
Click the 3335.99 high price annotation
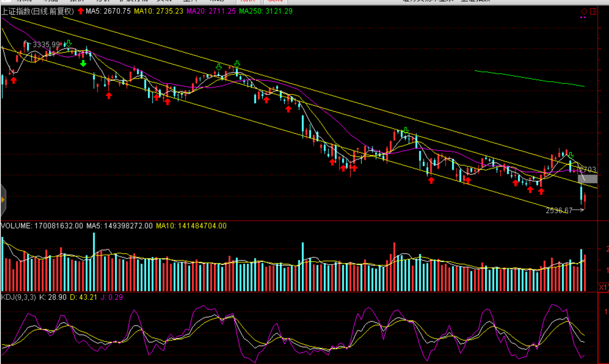click(46, 44)
